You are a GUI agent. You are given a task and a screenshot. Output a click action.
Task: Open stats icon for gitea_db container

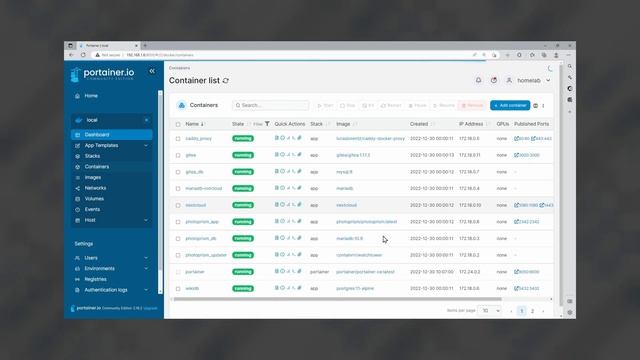coord(288,171)
